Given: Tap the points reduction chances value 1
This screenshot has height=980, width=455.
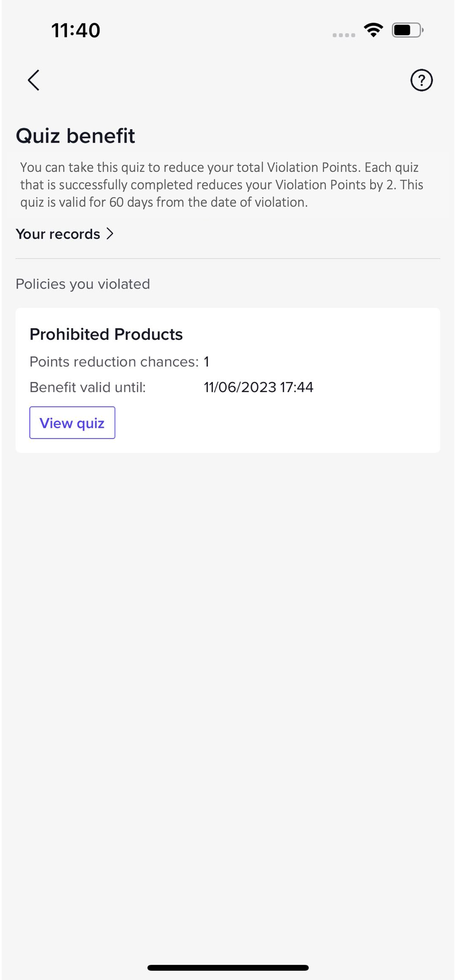Looking at the screenshot, I should tap(207, 362).
